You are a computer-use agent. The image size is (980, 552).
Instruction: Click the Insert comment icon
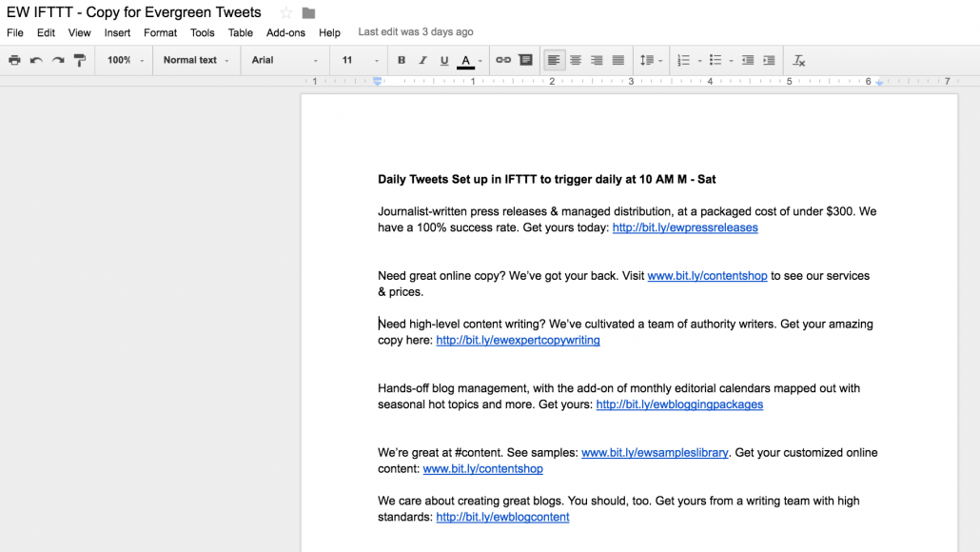(525, 60)
